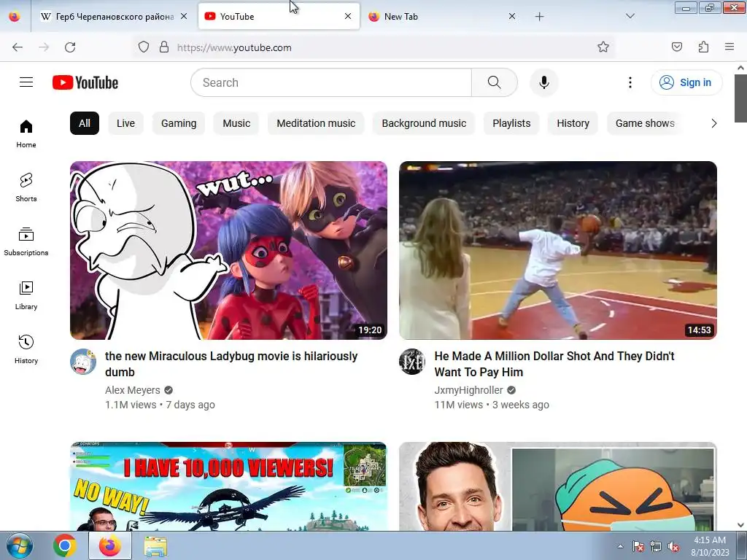
Task: Select the Meditation music chip
Action: (316, 123)
